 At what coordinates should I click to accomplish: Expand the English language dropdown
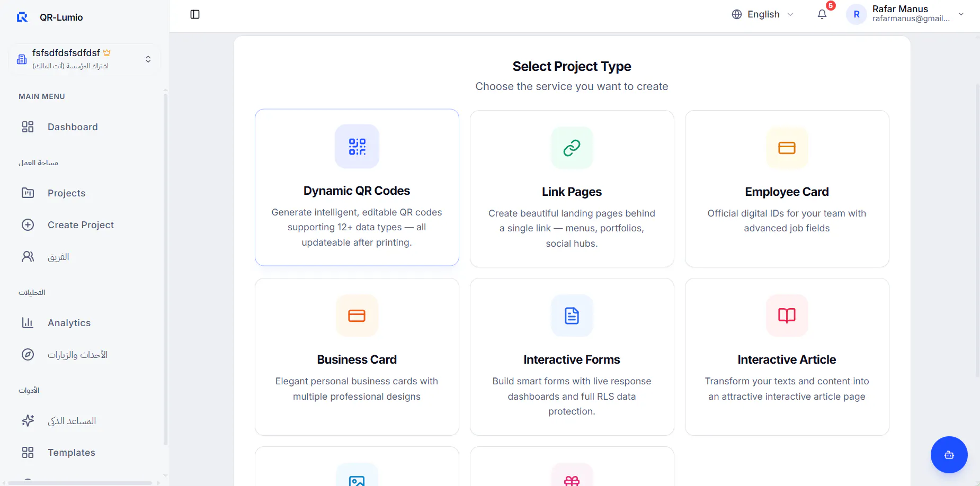coord(763,14)
